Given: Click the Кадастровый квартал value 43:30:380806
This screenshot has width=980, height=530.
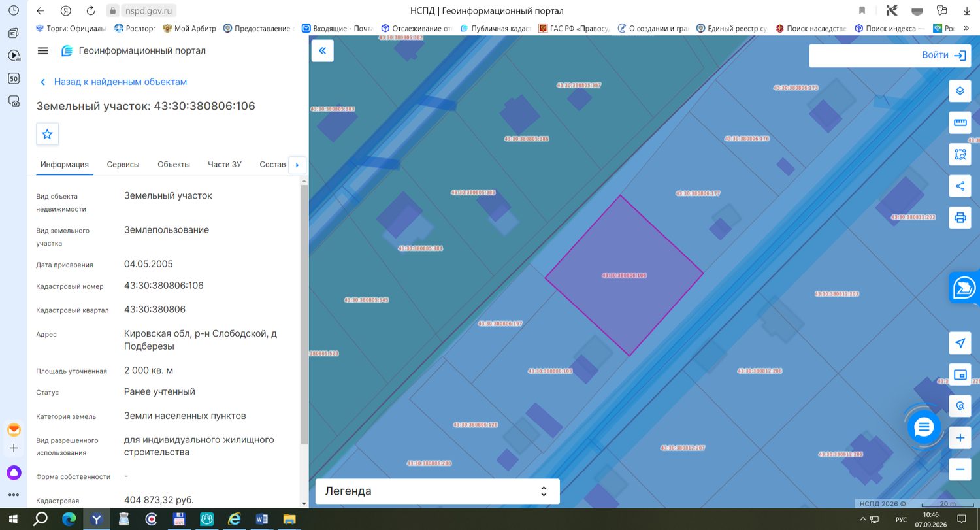Looking at the screenshot, I should point(155,310).
